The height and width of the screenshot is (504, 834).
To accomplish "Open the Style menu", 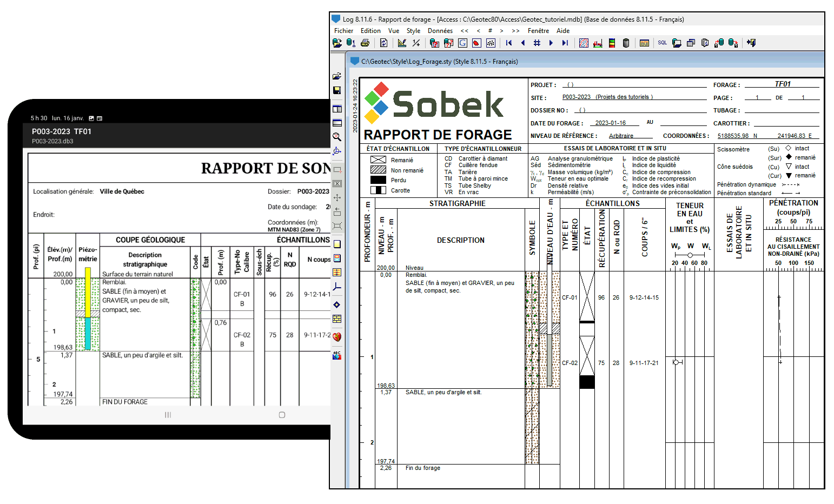I will pyautogui.click(x=413, y=31).
